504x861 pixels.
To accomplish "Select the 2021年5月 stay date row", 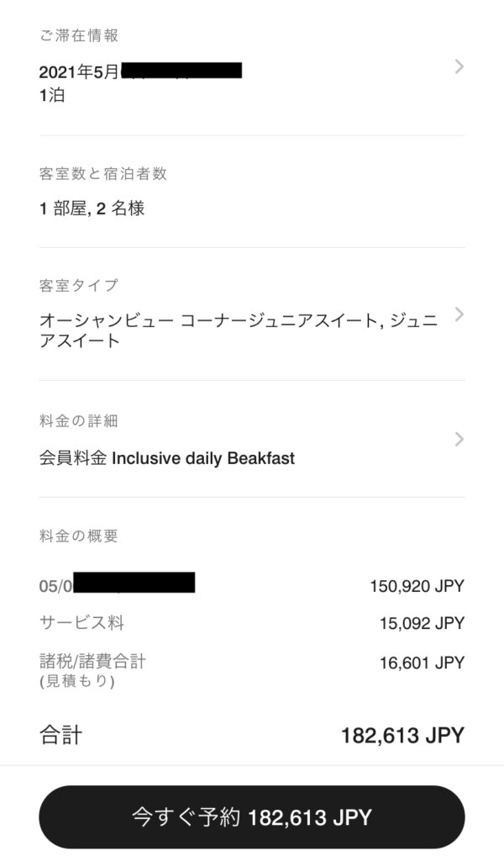I will coord(252,82).
